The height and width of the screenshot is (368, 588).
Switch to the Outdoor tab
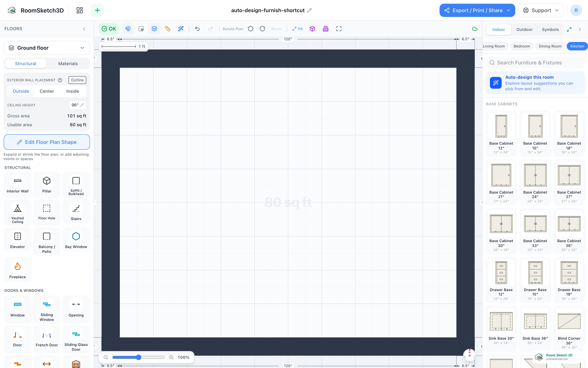click(524, 29)
